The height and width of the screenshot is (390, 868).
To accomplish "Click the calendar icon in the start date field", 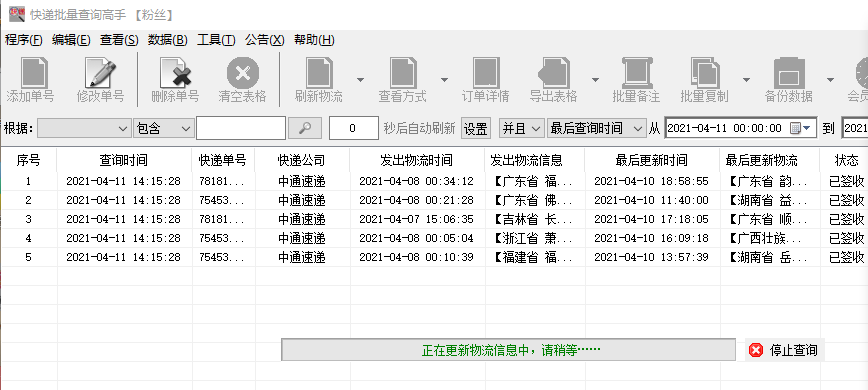I will [795, 128].
